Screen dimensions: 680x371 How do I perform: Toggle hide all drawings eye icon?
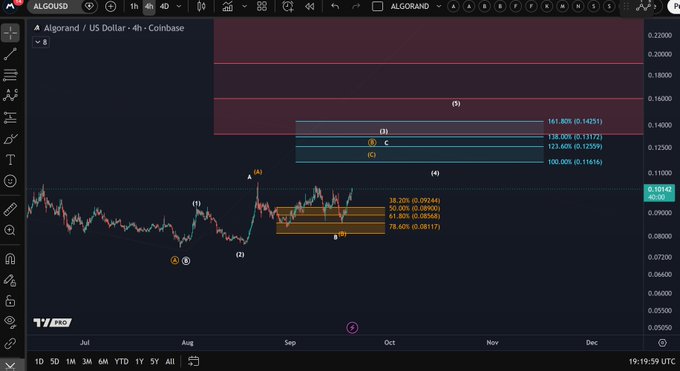[10, 322]
